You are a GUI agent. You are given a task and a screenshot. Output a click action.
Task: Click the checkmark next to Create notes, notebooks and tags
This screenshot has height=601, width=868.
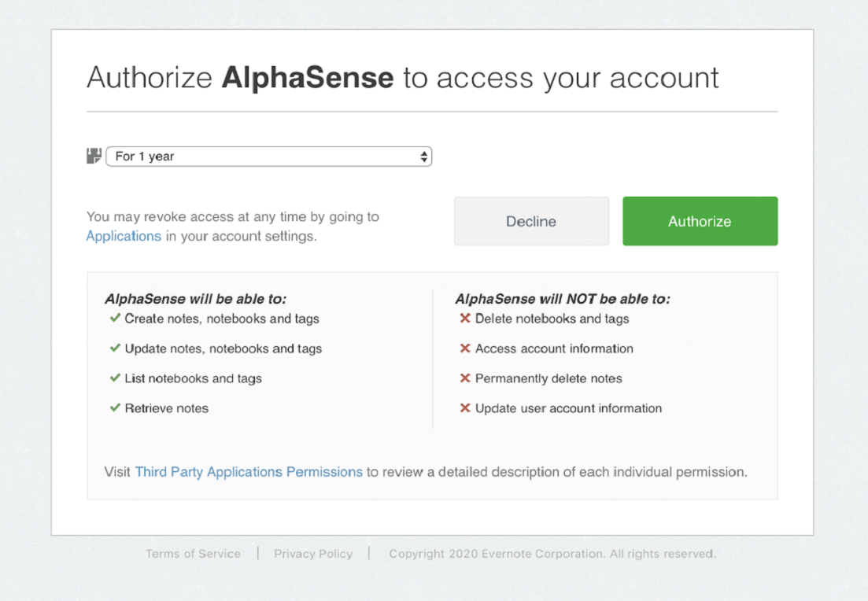pyautogui.click(x=115, y=318)
